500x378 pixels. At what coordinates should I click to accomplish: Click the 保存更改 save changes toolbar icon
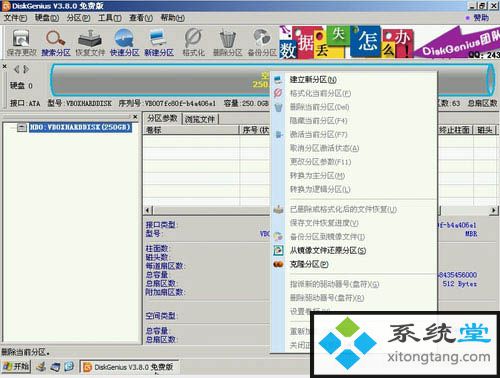22,42
